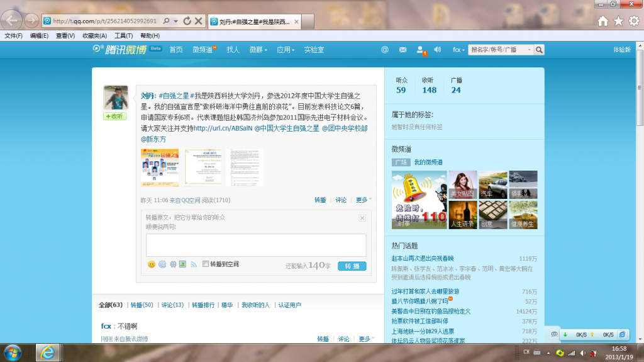Open the Windows Start button
This screenshot has height=362, width=644.
tap(13, 353)
